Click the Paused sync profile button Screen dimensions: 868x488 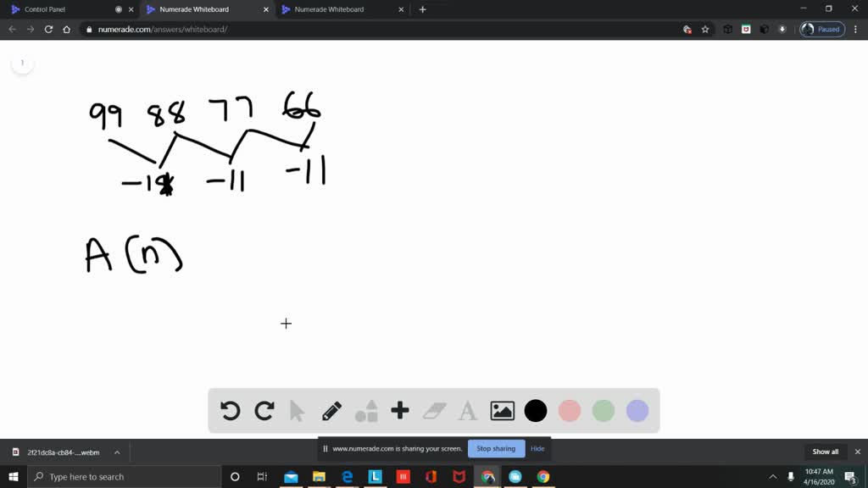click(819, 28)
